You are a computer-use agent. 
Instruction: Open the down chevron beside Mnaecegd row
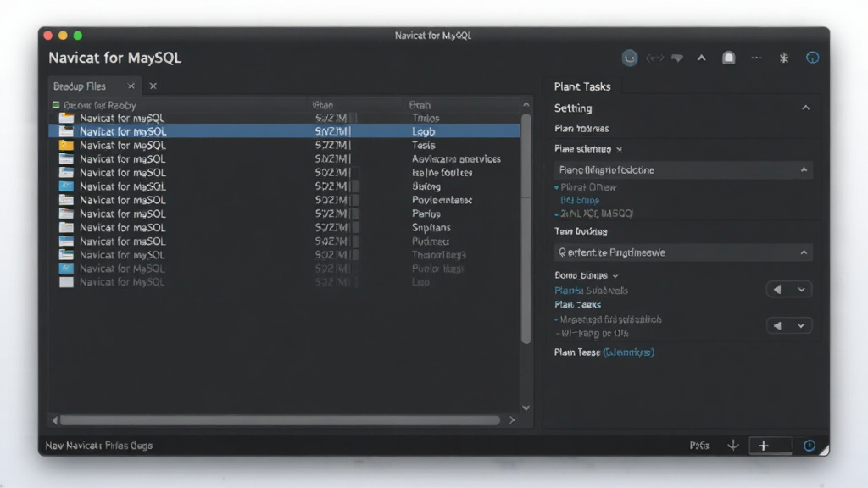tap(801, 326)
